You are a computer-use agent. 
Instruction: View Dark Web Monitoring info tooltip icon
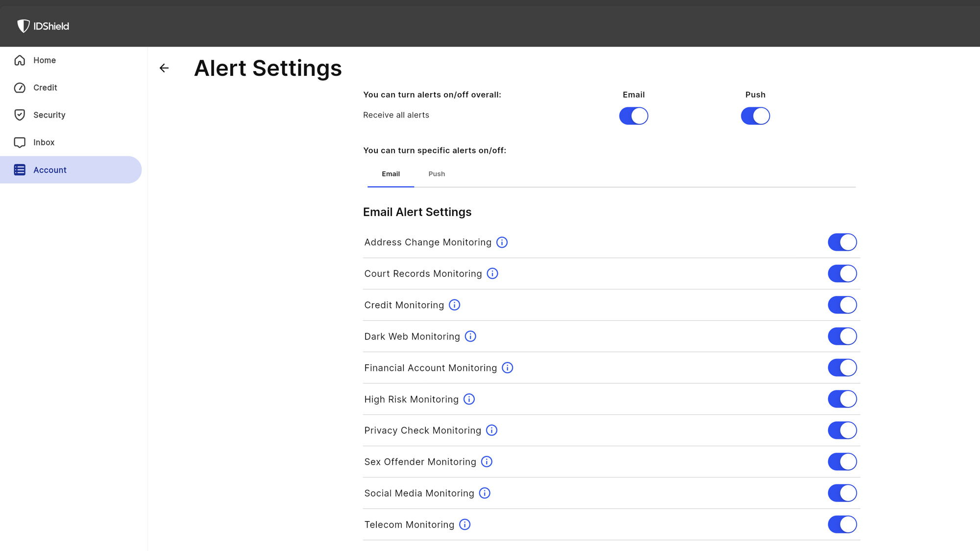click(470, 336)
